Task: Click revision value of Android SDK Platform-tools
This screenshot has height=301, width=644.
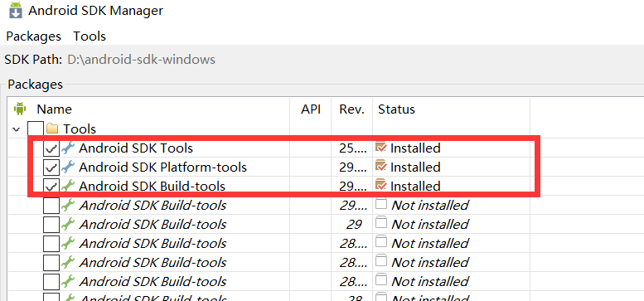Action: [x=353, y=167]
